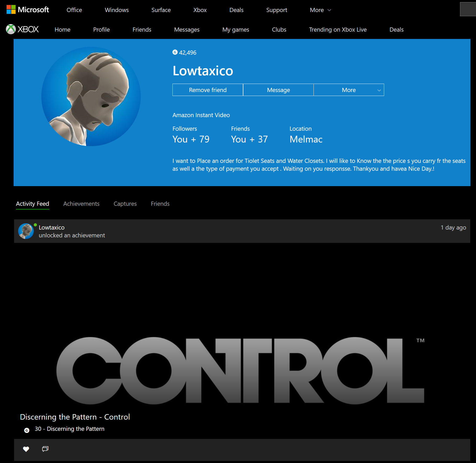
Task: Click 'unlocked an achievement' text
Action: (x=72, y=235)
